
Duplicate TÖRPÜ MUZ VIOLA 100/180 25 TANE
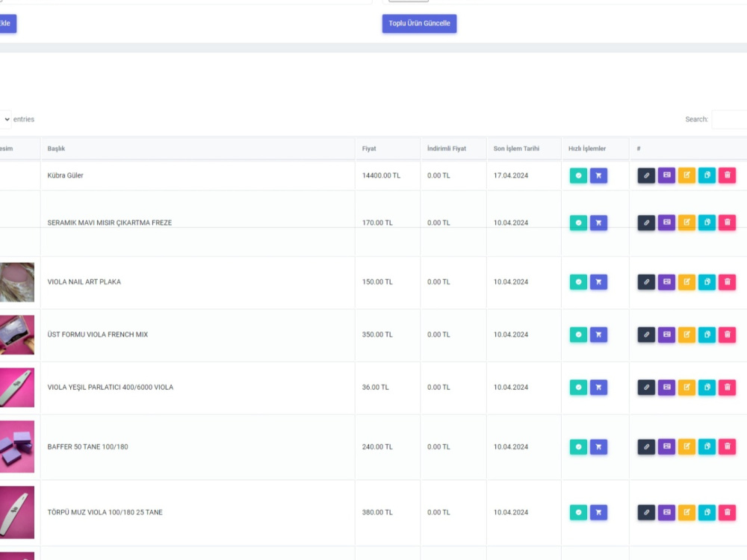[x=707, y=512]
